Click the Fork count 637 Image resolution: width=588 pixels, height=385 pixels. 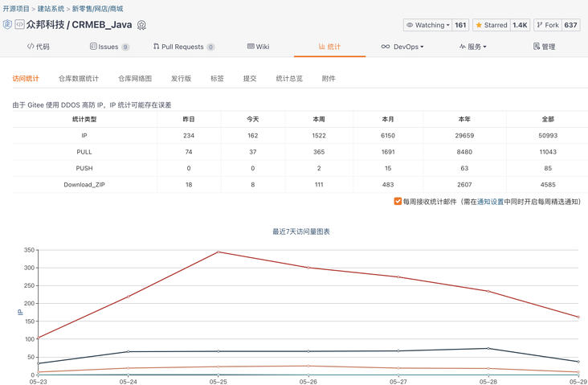click(570, 25)
